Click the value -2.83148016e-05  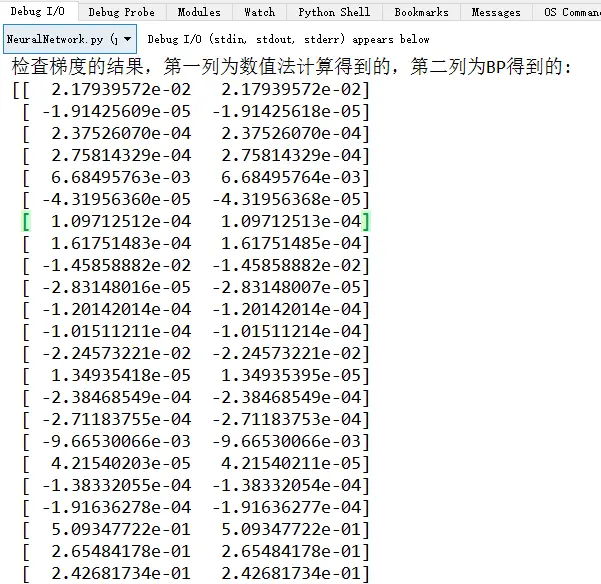pyautogui.click(x=116, y=287)
